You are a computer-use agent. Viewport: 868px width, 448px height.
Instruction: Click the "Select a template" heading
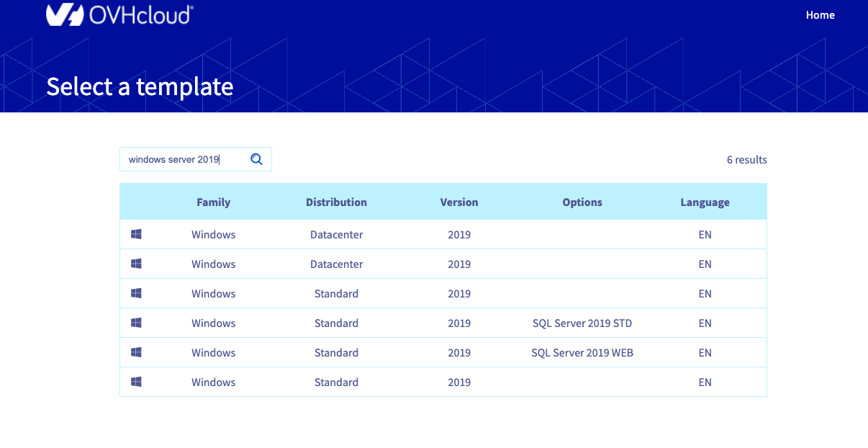[x=140, y=86]
